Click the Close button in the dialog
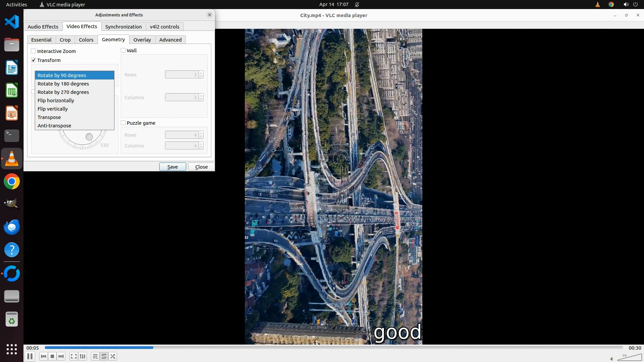 click(201, 167)
